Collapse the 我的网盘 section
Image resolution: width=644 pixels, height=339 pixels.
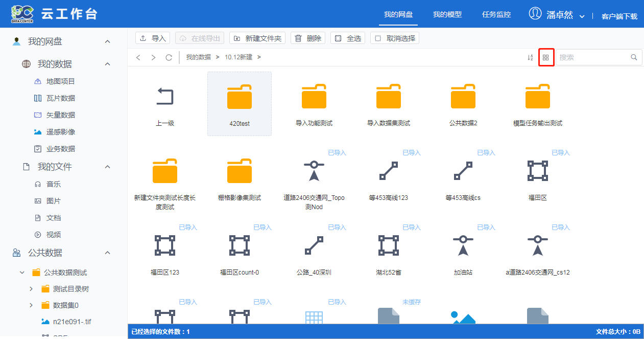[x=107, y=41]
